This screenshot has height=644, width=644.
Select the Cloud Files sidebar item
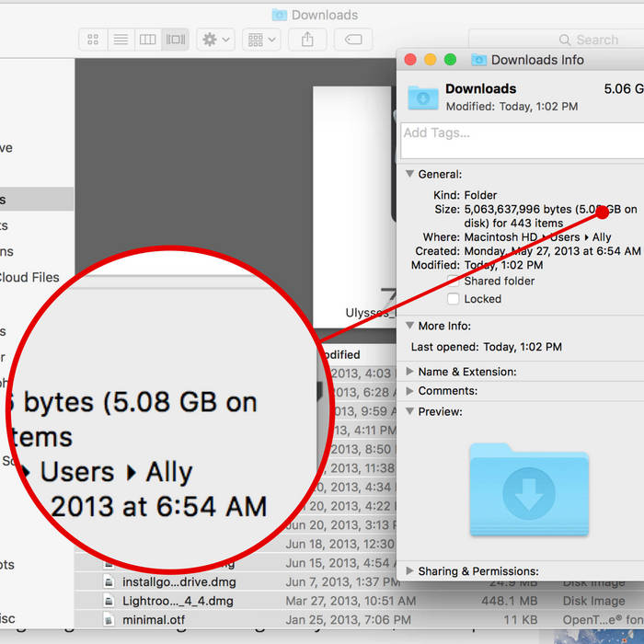(x=29, y=277)
